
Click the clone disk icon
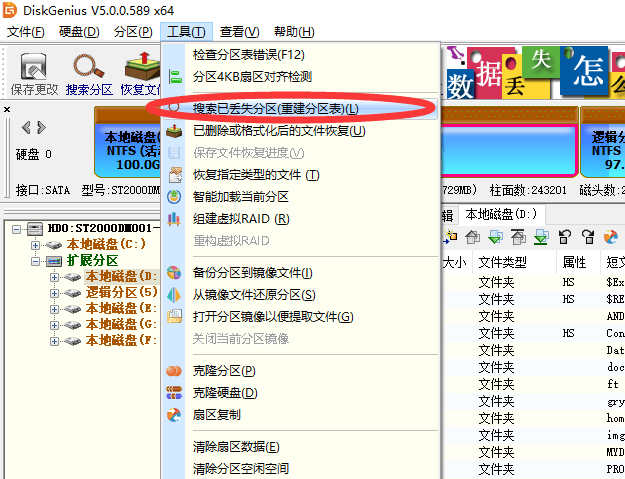click(174, 393)
